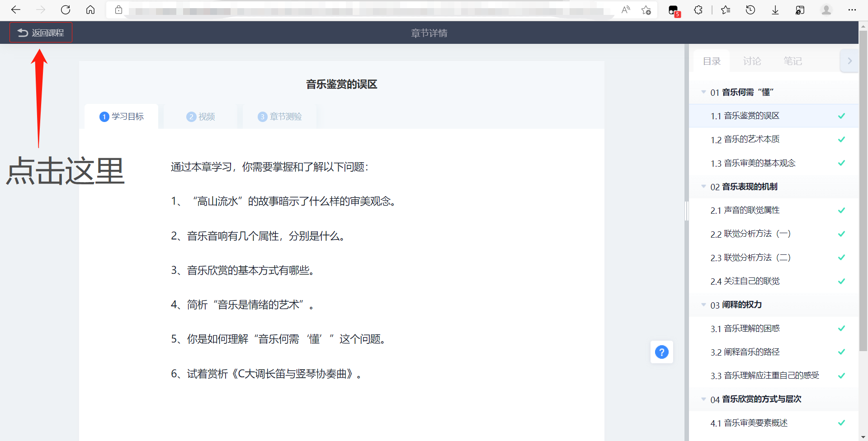Click completion checkmark for section 3.2
The height and width of the screenshot is (441, 868).
point(841,352)
